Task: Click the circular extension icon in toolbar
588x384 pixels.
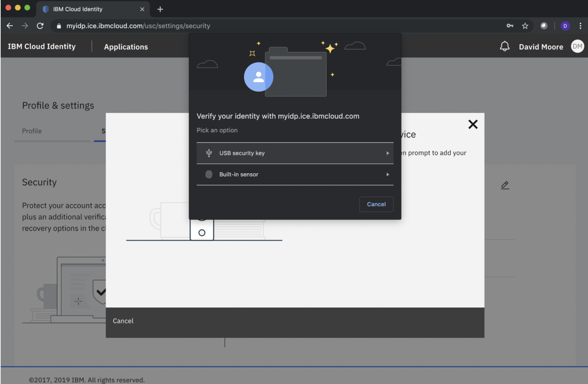Action: [544, 26]
